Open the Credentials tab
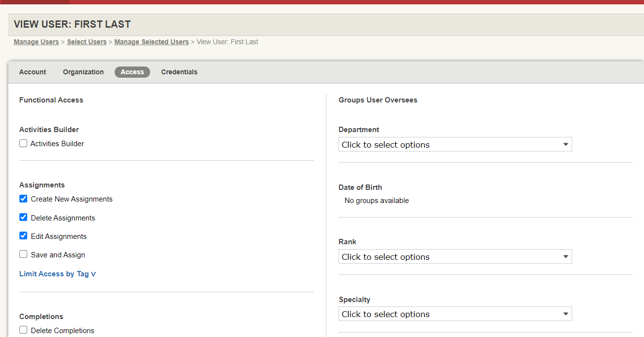This screenshot has width=644, height=337. 179,72
